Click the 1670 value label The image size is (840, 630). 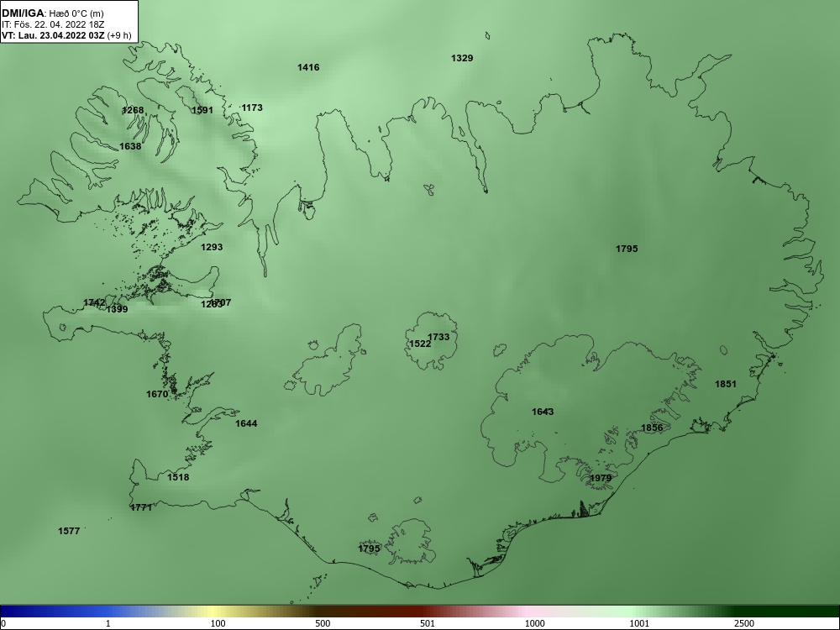[x=157, y=394]
